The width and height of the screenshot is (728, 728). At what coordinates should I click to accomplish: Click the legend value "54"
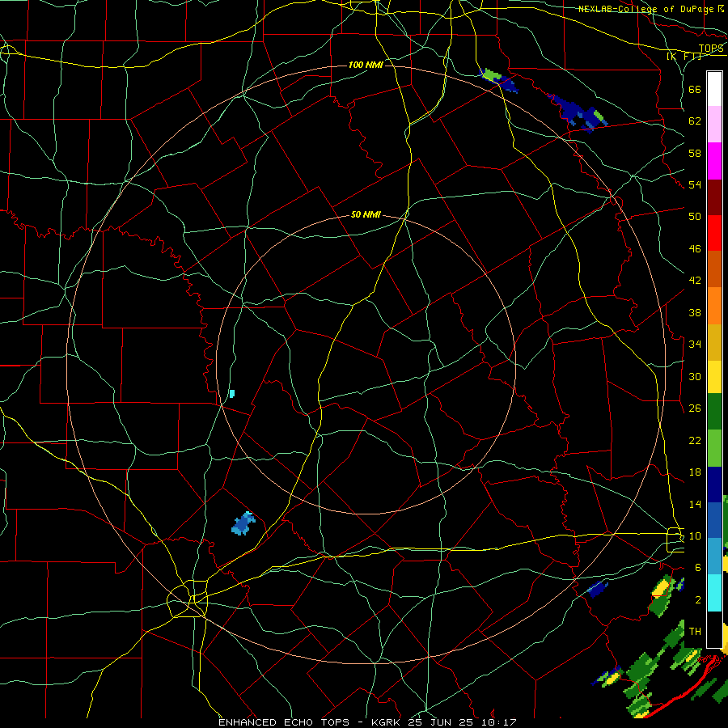[695, 184]
